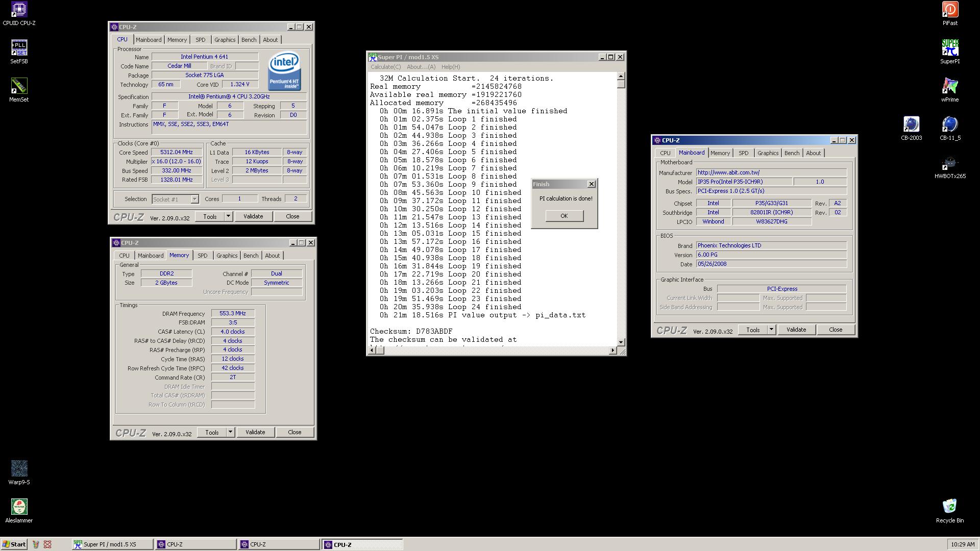Click the 'Checksum: D783ABDF' line
The width and height of the screenshot is (980, 551).
coord(411,331)
